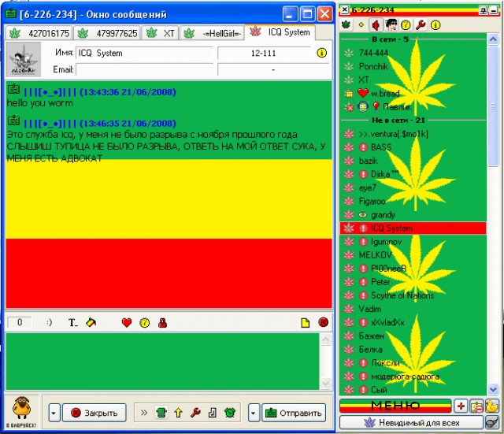
Task: Open the Невидимый для всех status selector
Action: 411,422
